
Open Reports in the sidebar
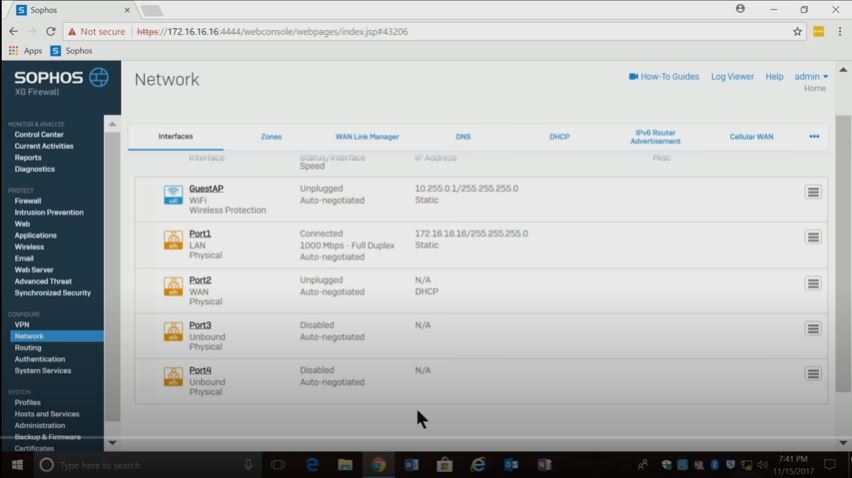(28, 158)
